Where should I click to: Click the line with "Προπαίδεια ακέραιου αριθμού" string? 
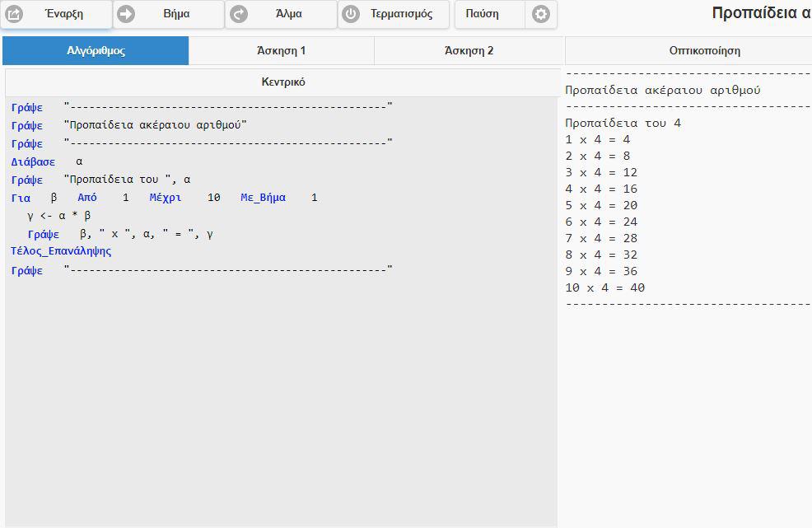(129, 125)
